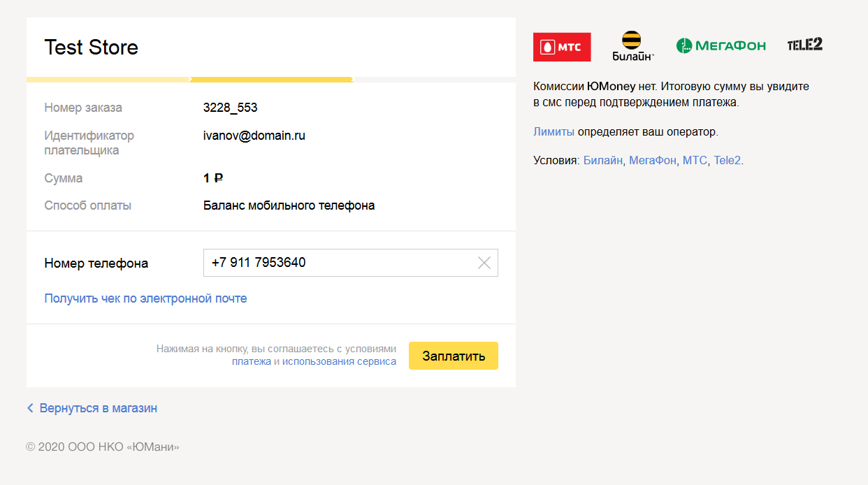
Task: Click the MegaFon operator logo
Action: tap(721, 45)
